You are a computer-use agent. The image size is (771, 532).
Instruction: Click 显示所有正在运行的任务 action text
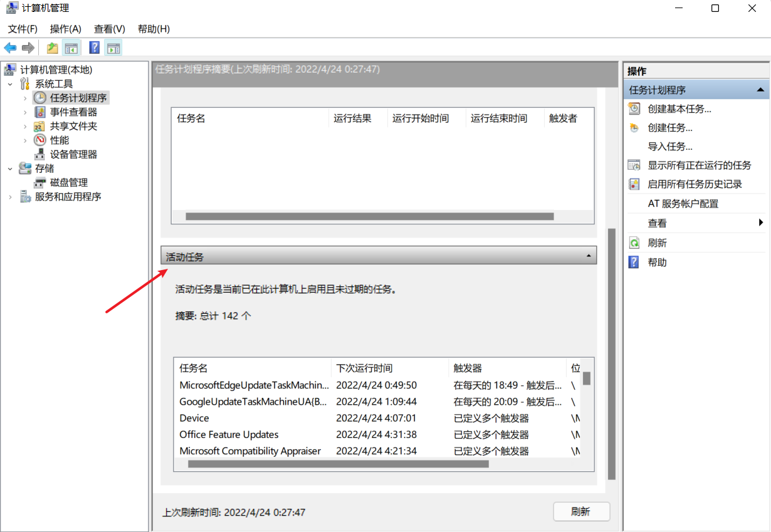[x=700, y=165]
